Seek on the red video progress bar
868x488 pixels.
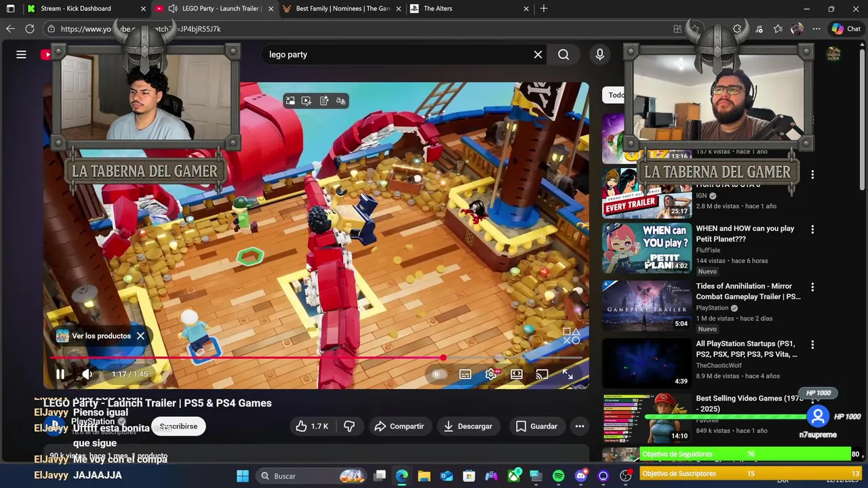[316, 358]
